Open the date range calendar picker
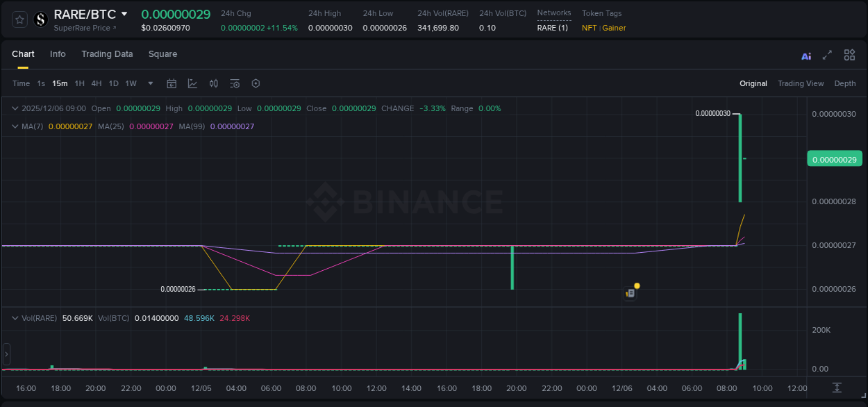 tap(172, 83)
